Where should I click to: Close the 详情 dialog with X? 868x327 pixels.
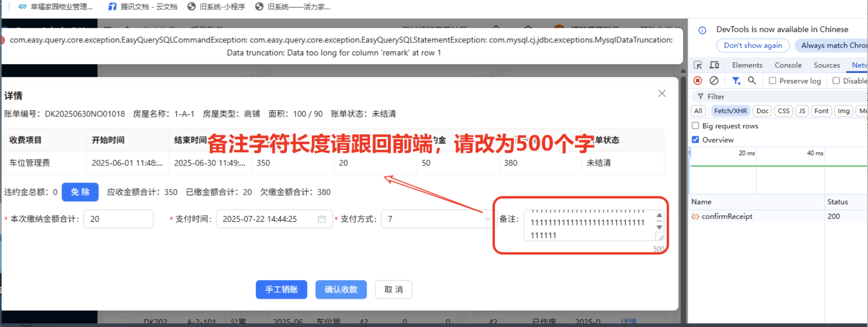point(662,93)
